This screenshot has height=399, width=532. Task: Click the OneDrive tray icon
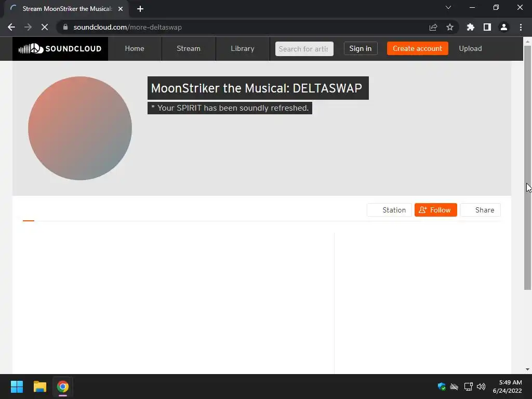454,387
